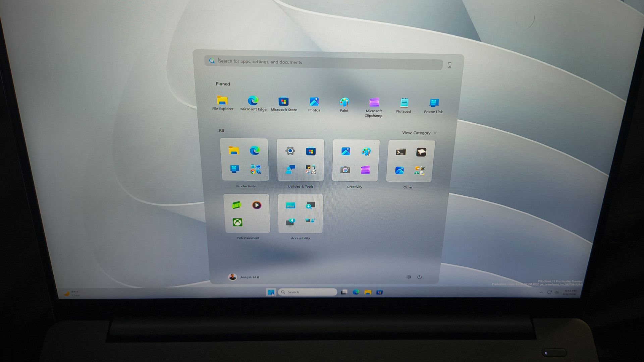Screen dimensions: 644x362
Task: Toggle the phone panel at Start menu top-right
Action: pos(449,65)
